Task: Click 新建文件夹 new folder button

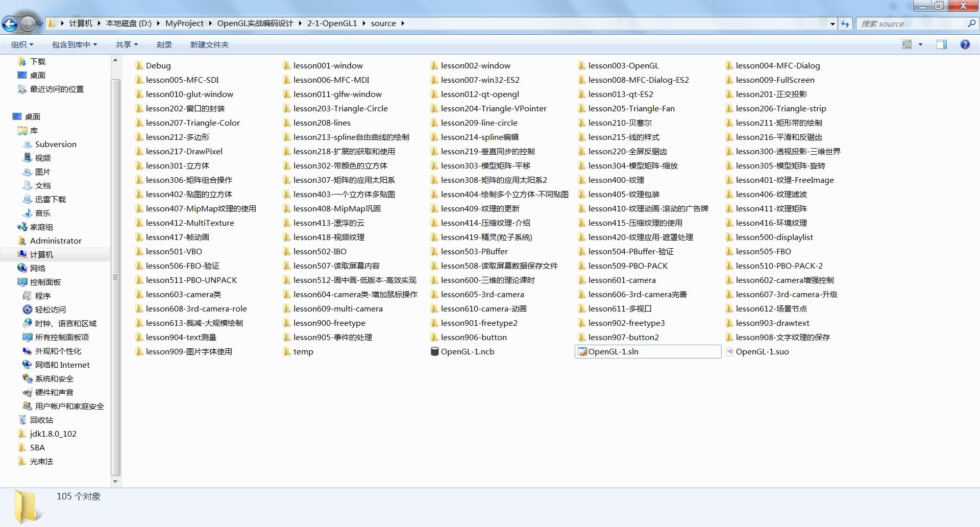Action: (209, 44)
